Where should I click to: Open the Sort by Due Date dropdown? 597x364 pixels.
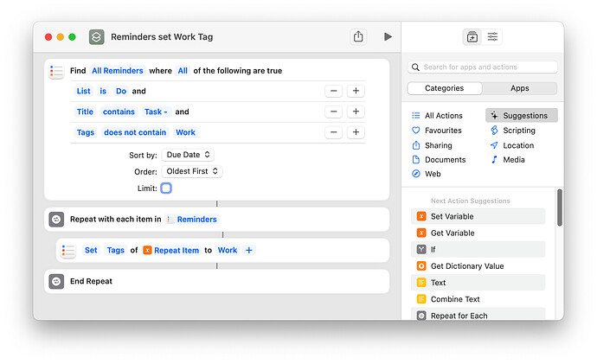188,155
